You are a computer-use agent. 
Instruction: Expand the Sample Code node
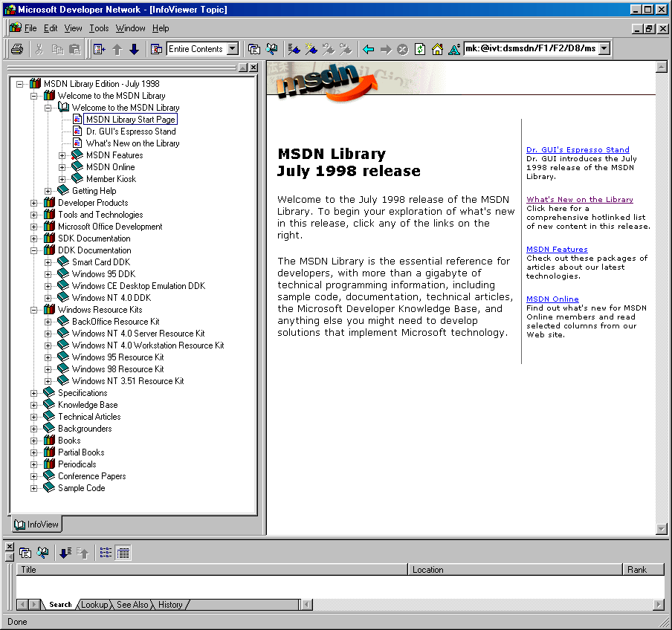[x=34, y=488]
